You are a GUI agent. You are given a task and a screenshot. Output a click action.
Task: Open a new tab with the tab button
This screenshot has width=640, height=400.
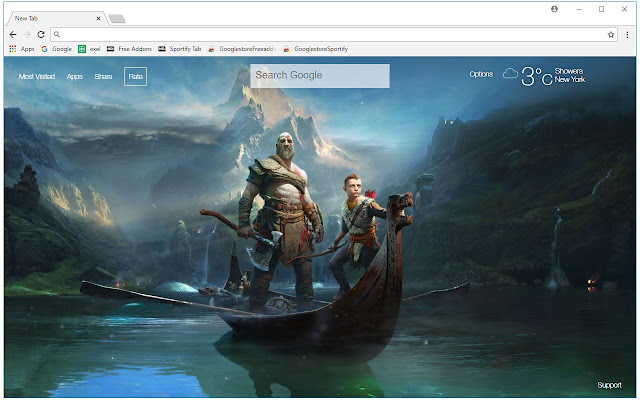pos(117,19)
